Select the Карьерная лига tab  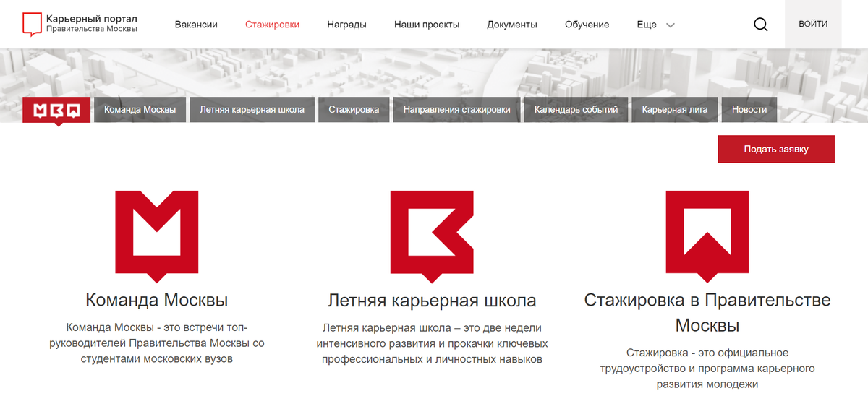point(675,110)
